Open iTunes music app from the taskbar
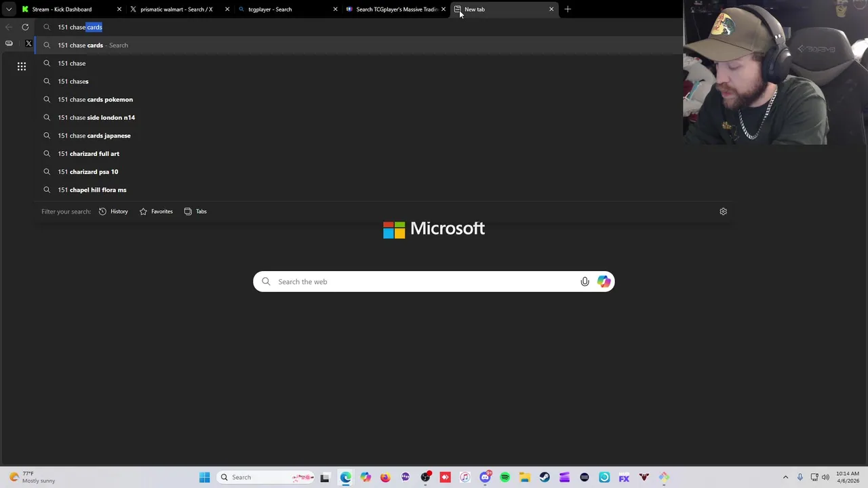 click(465, 477)
